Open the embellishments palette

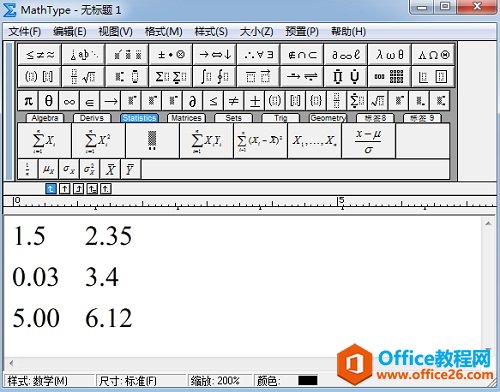coord(127,54)
